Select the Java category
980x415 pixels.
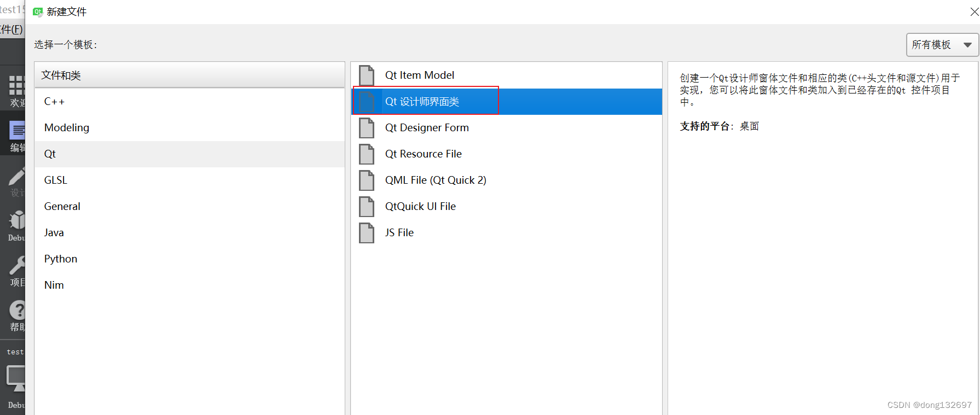(x=189, y=233)
